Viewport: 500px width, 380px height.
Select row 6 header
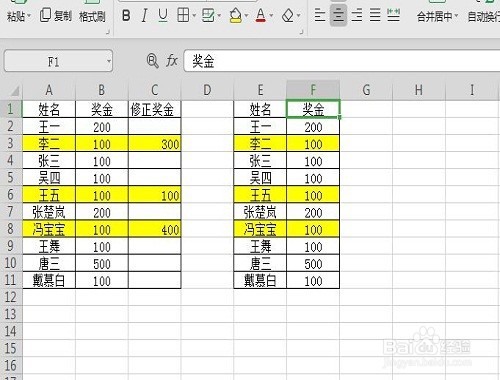coord(11,195)
